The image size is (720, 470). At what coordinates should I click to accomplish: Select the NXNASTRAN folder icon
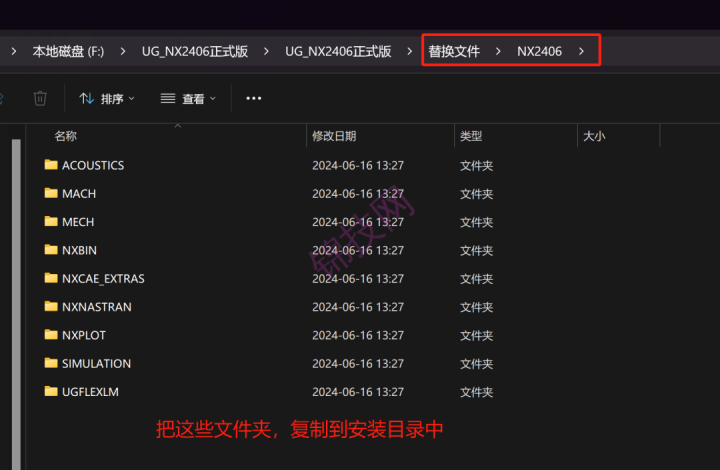[51, 306]
